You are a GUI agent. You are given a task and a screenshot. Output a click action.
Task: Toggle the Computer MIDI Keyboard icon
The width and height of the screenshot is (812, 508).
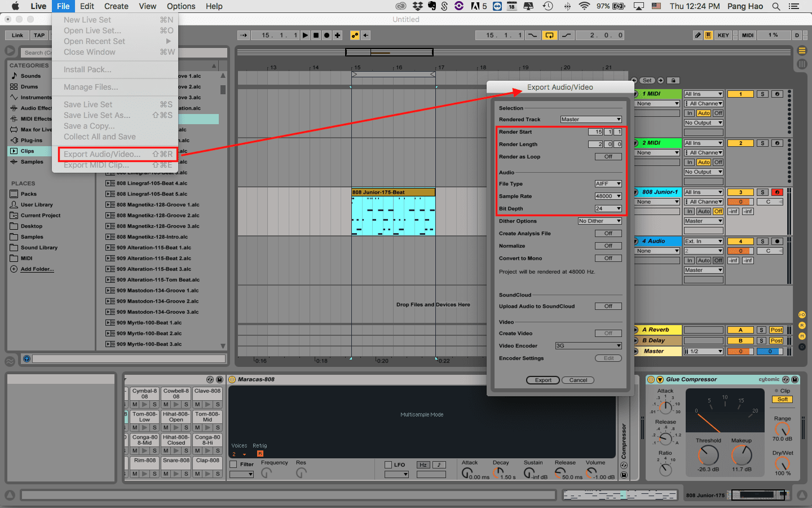708,35
